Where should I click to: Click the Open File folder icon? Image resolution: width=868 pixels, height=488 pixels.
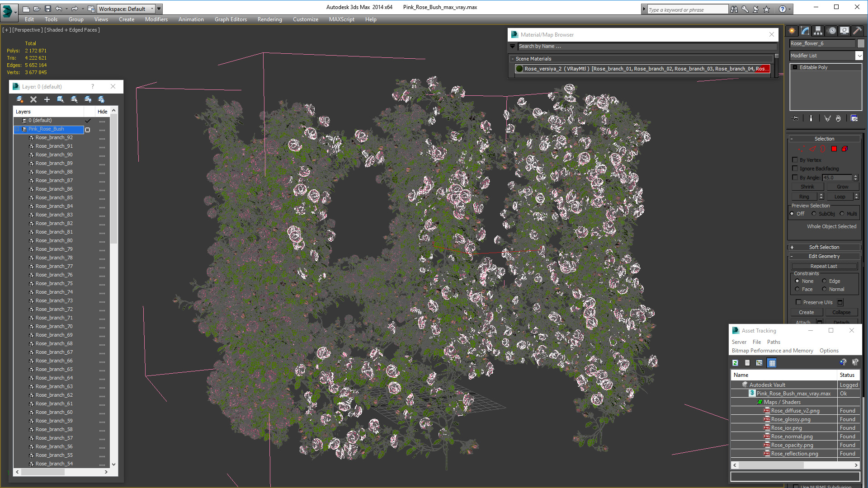pyautogui.click(x=37, y=9)
